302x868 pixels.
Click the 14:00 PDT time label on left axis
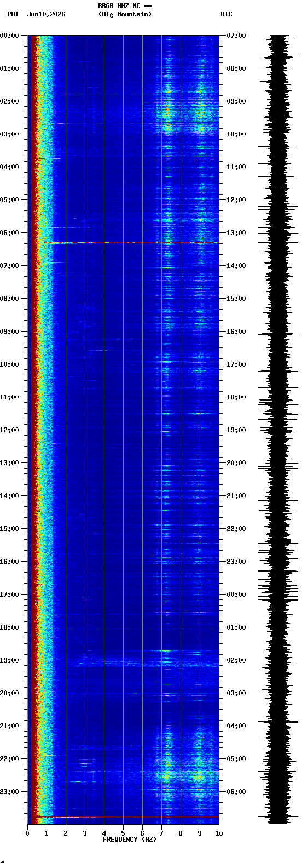[9, 496]
